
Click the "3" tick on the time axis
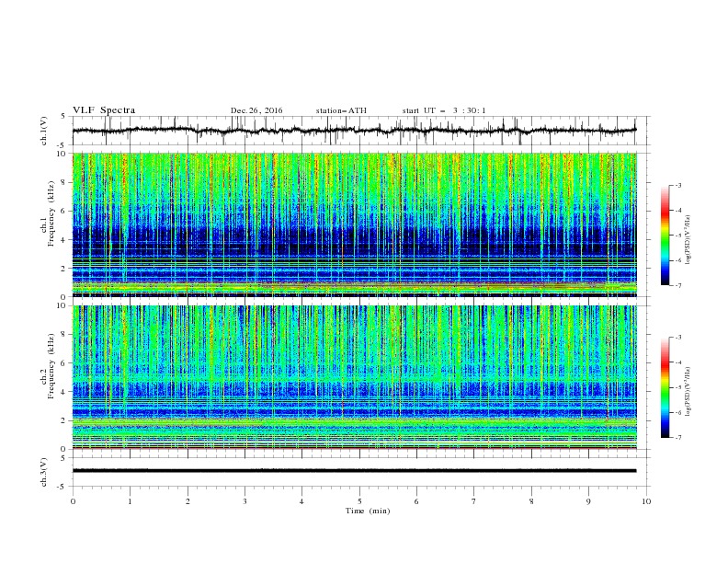245,501
